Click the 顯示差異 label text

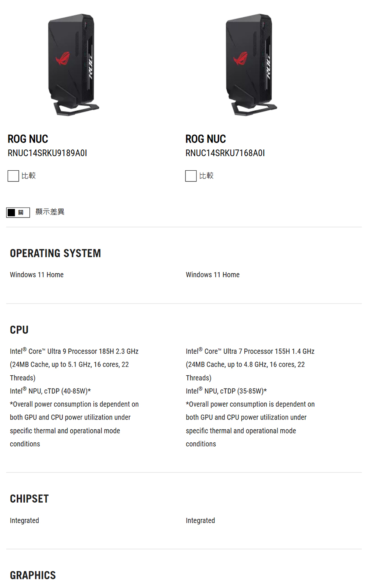[x=50, y=212]
